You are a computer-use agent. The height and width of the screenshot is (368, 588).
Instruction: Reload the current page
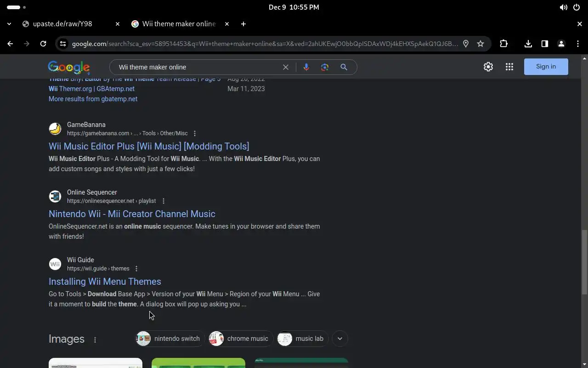pos(43,44)
